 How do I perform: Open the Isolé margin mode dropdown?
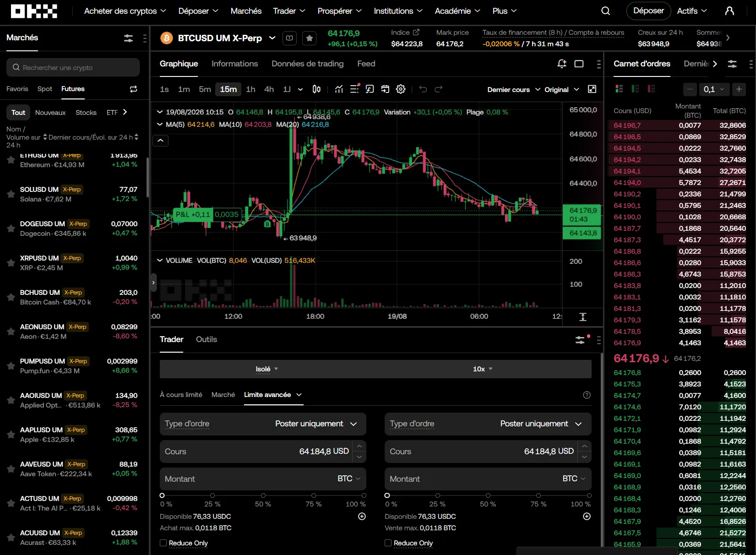[267, 369]
